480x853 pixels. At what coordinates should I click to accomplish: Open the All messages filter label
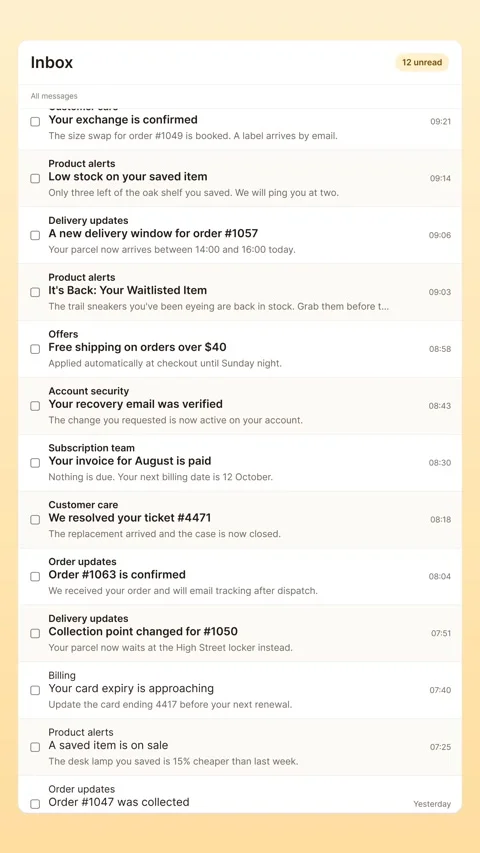pyautogui.click(x=54, y=96)
